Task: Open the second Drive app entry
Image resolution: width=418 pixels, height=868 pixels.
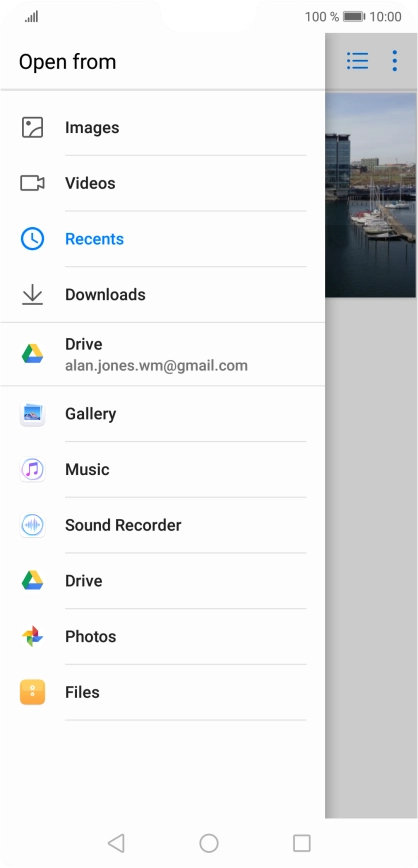Action: (x=162, y=581)
